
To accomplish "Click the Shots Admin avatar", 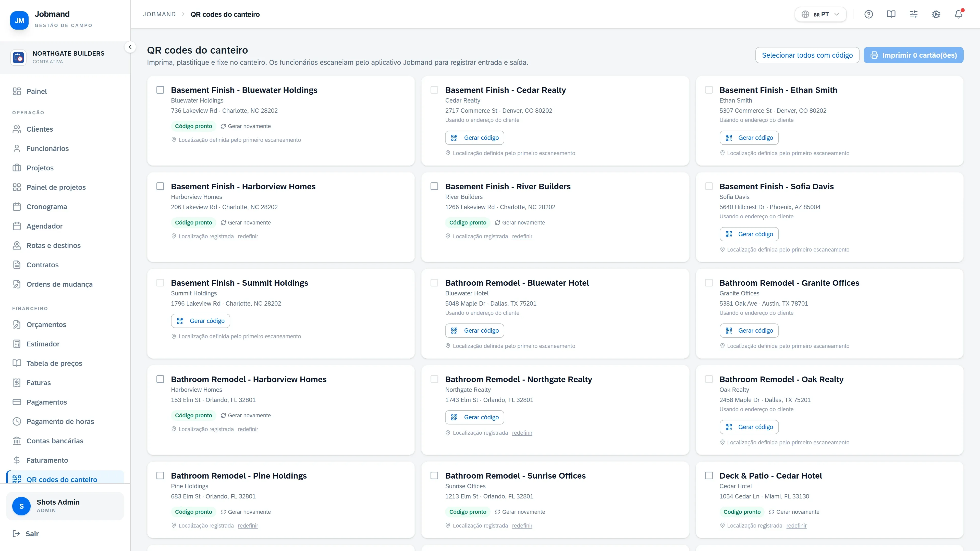I will tap(21, 506).
